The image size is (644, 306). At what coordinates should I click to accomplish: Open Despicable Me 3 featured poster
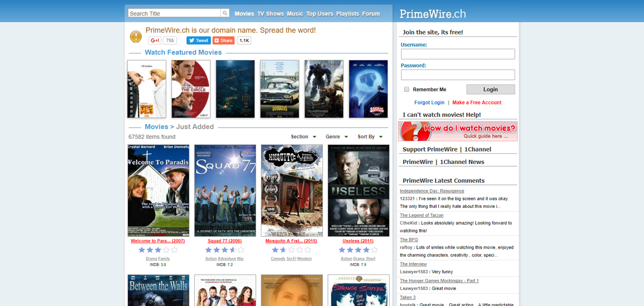click(147, 89)
